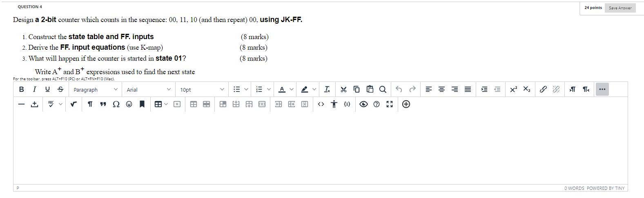Viewport: 644px width, 198px height.
Task: Run spellcheck ABC icon
Action: pyautogui.click(x=51, y=104)
